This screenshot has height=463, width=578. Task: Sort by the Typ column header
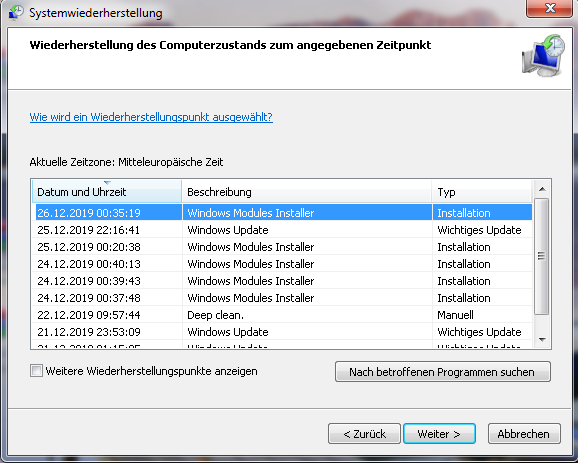482,192
